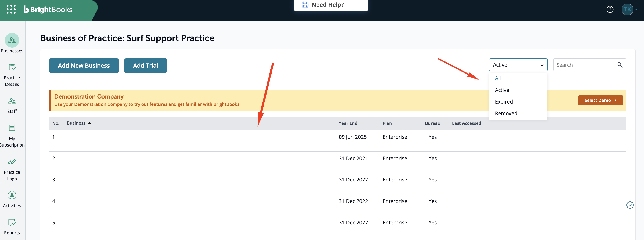
Task: Click the Bureau column header
Action: point(433,123)
